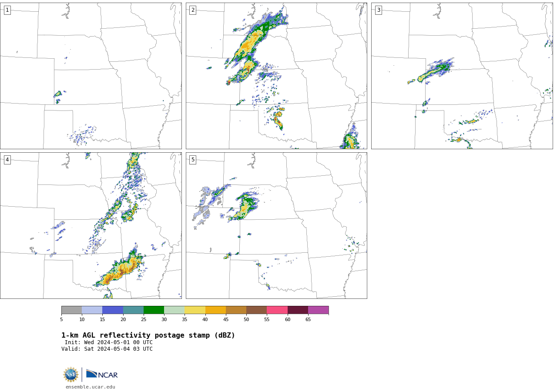
Task: Click the orange 40-45 dBZ swatch
Action: tap(215, 310)
